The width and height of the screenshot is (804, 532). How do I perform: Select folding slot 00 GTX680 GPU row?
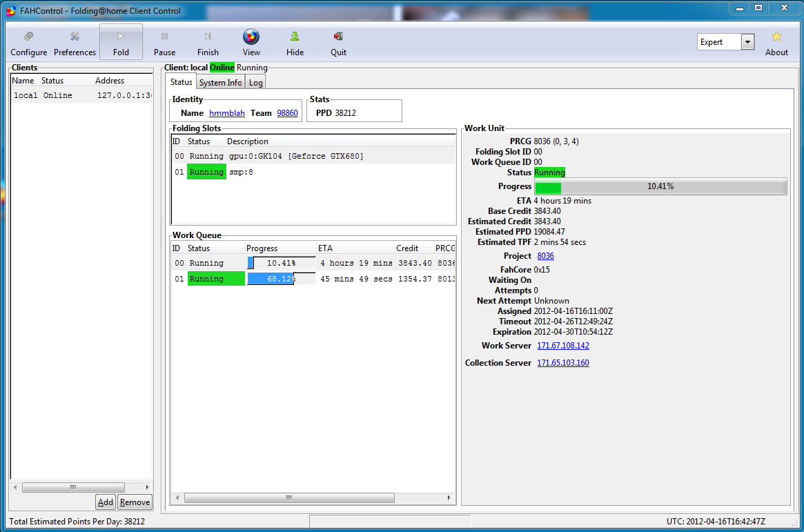(x=313, y=156)
